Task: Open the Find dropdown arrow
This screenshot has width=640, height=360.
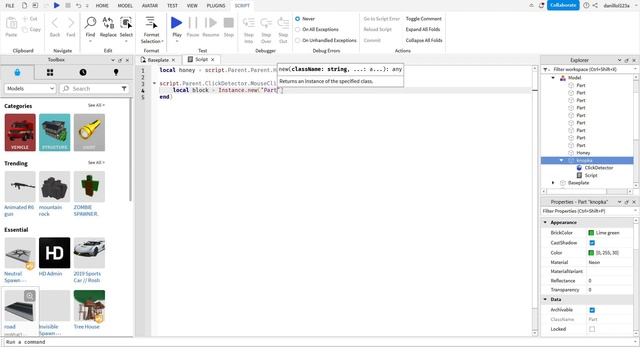Action: click(x=90, y=41)
